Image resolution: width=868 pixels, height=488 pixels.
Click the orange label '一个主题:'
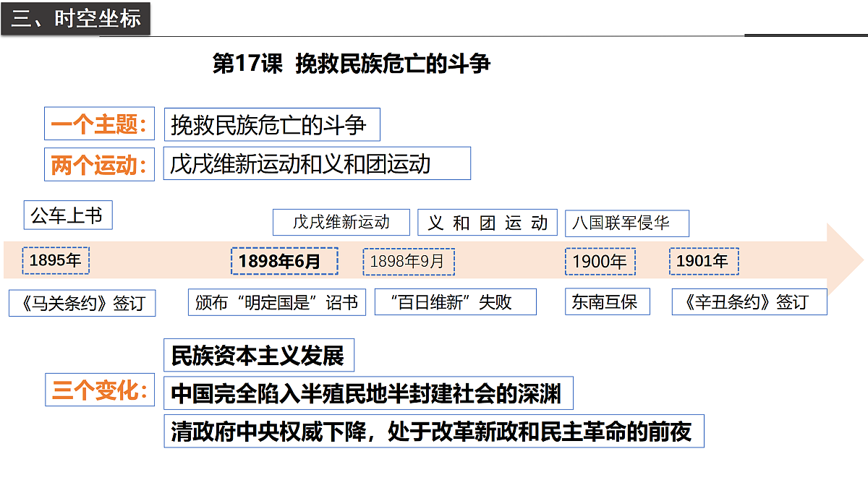[100, 125]
